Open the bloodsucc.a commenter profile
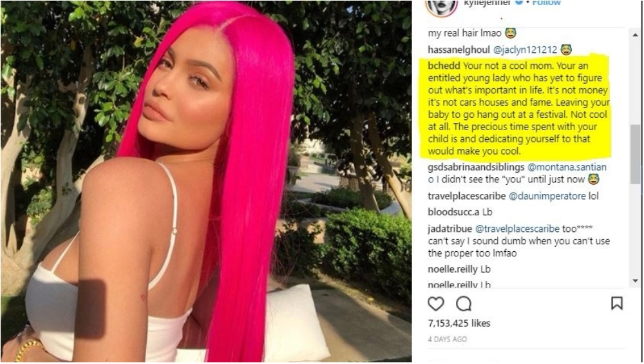This screenshot has height=364, width=644. tap(453, 213)
